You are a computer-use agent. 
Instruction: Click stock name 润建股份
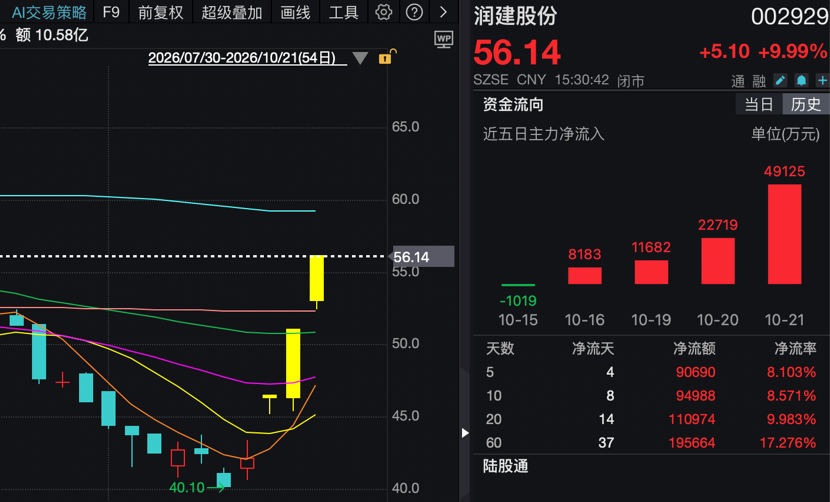pyautogui.click(x=515, y=16)
